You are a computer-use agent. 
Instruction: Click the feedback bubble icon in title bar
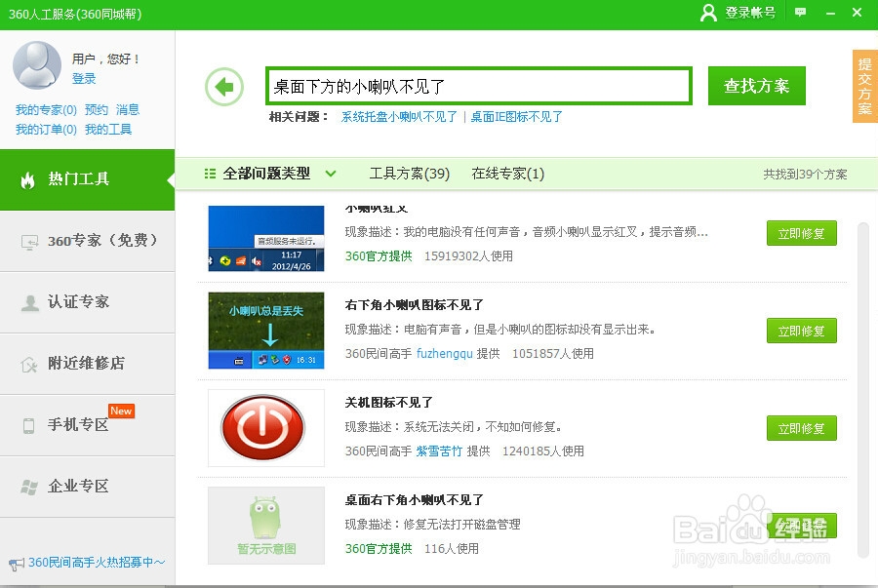click(x=801, y=14)
